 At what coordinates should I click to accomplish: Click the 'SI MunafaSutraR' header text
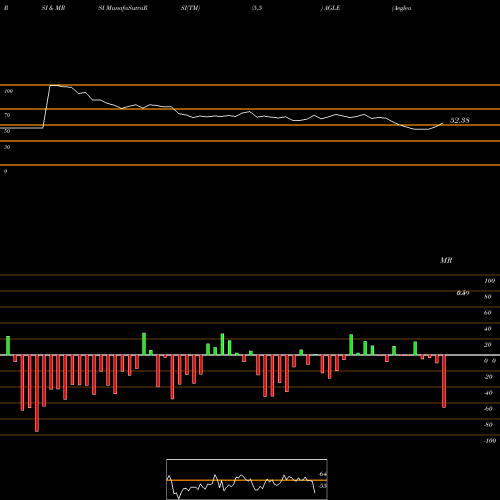123,8
